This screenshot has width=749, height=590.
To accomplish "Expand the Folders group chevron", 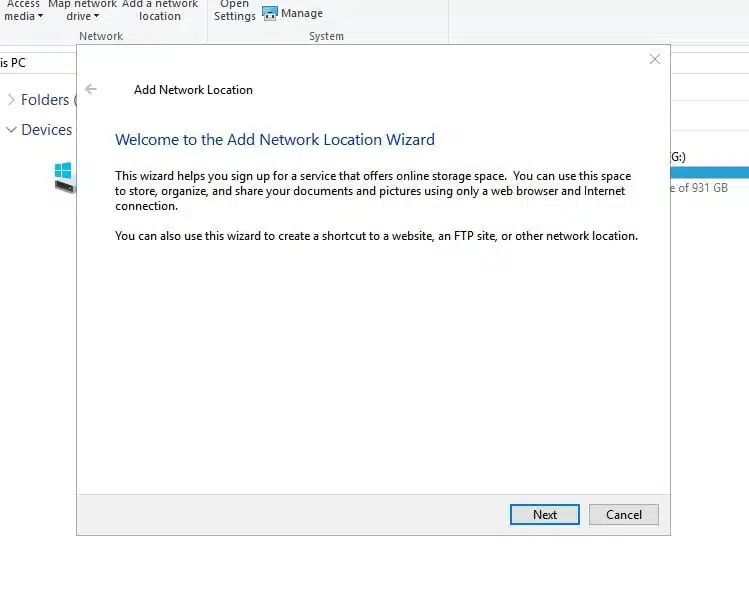I will pos(11,100).
